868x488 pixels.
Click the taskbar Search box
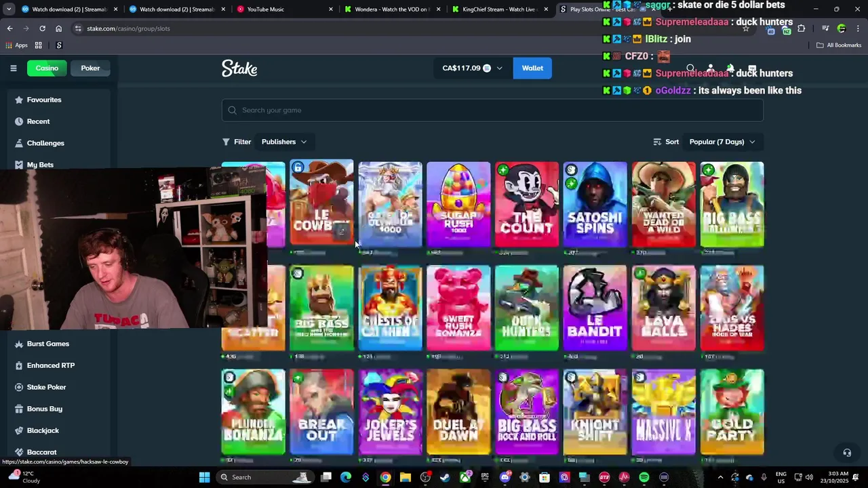(266, 477)
